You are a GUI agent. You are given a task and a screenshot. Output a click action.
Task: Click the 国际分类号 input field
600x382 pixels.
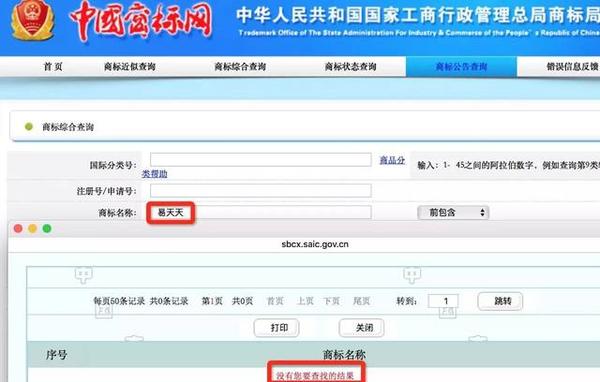[x=261, y=160]
